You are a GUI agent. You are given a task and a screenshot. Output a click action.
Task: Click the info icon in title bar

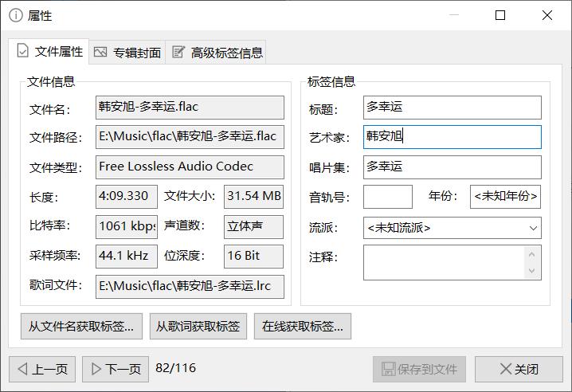click(16, 16)
